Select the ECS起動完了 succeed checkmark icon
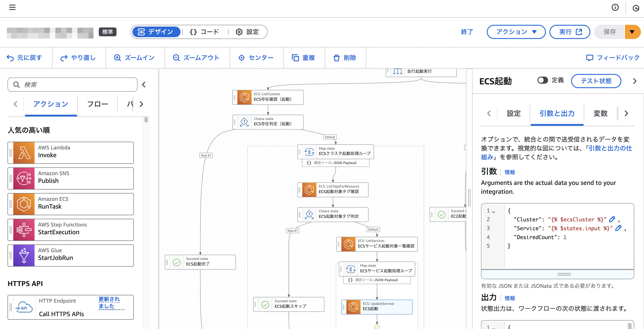 [177, 262]
